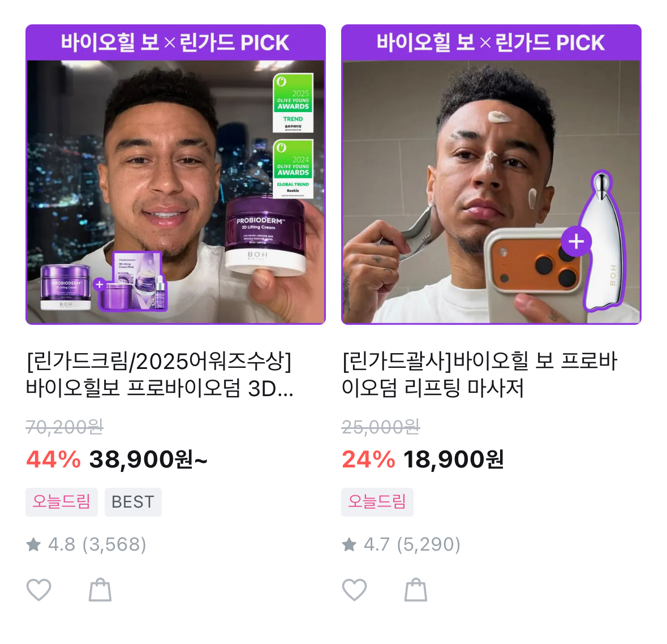Click purple plus icon on massager image

pos(576,241)
